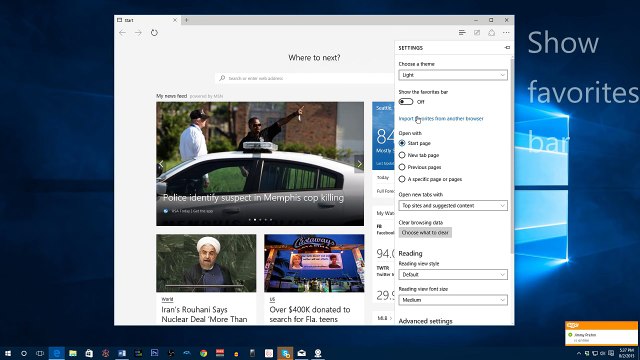640x360 pixels.
Task: Open the Hub icon in Edge toolbar
Action: [x=462, y=33]
